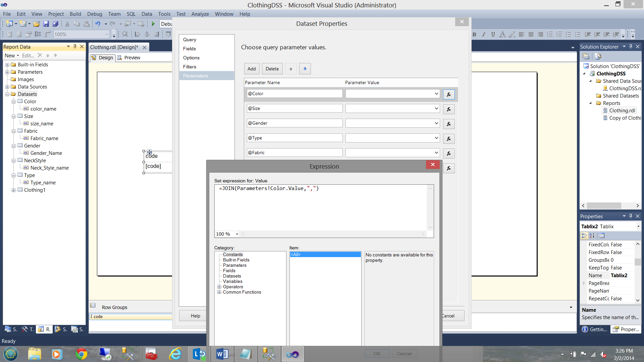644x362 pixels.
Task: Click the Delete parameter button
Action: (x=272, y=69)
